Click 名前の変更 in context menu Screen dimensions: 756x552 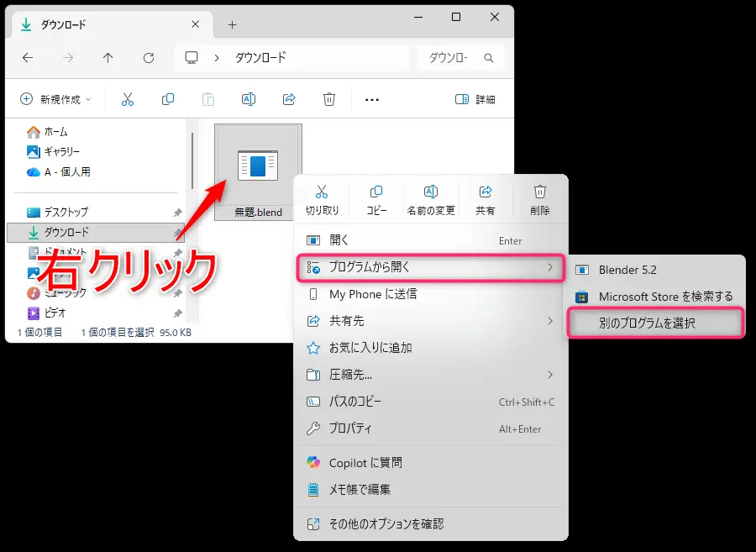[431, 200]
